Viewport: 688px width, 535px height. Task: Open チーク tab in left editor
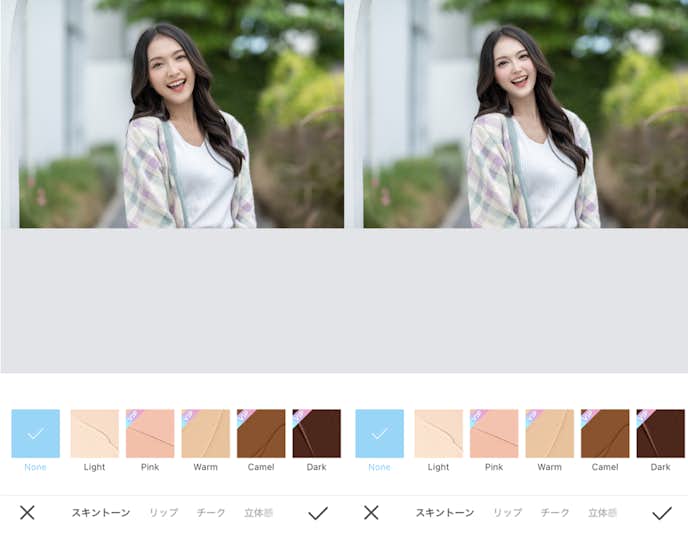211,513
